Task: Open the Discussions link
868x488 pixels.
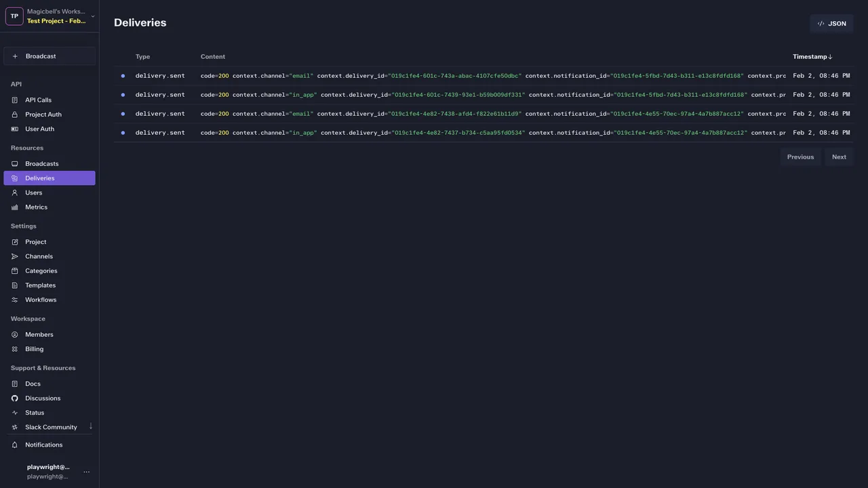Action: point(50,399)
